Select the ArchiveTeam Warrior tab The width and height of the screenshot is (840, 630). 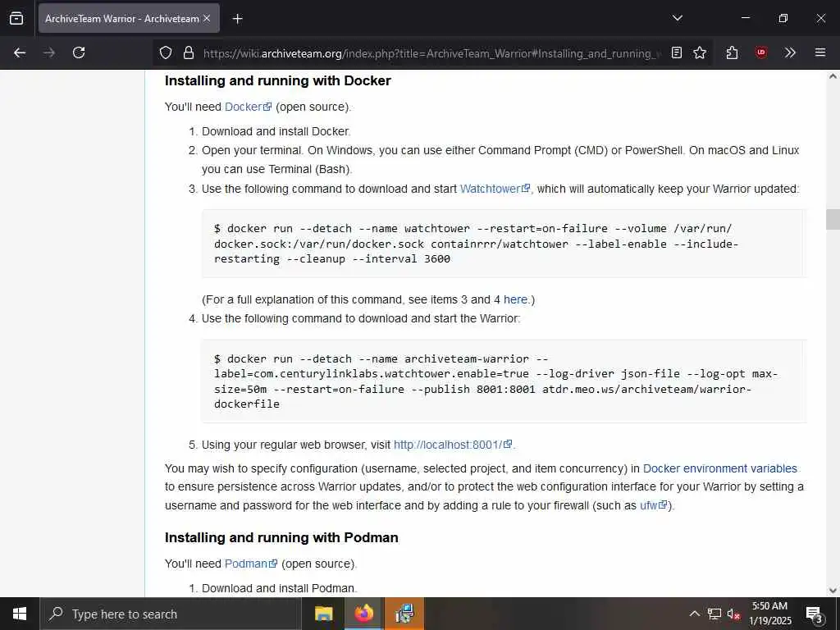pos(129,18)
